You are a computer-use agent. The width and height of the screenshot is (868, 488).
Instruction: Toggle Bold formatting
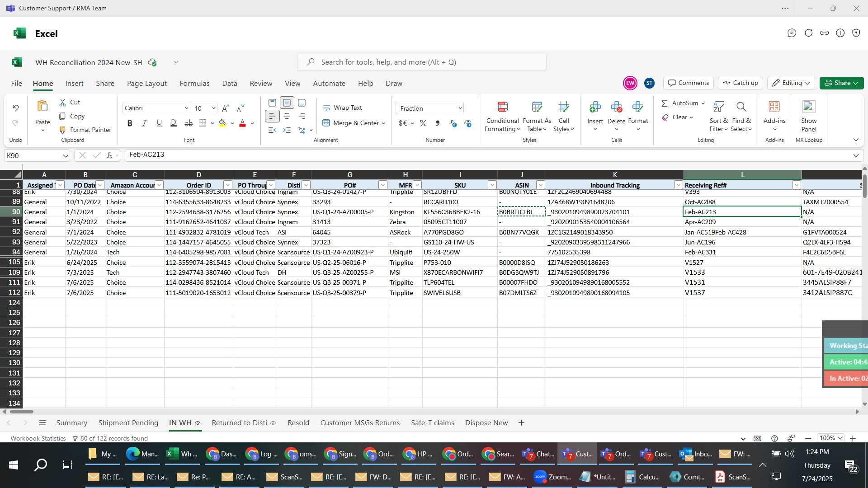130,123
